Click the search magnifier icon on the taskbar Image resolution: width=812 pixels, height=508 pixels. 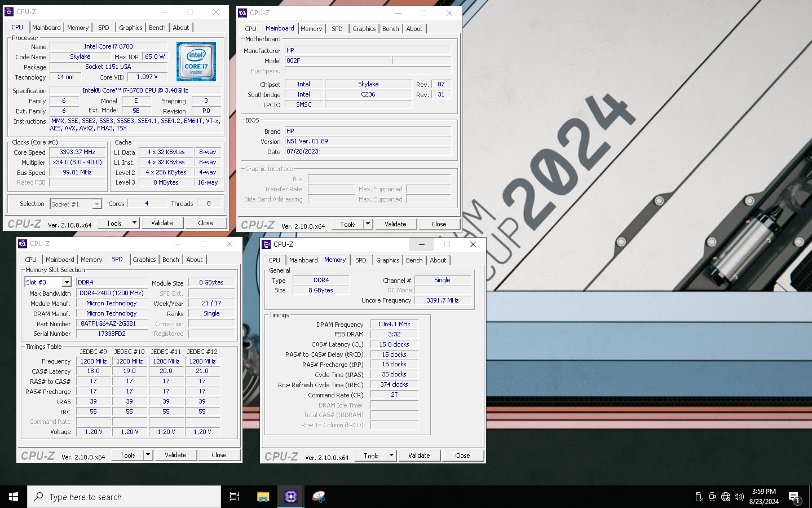pos(38,497)
